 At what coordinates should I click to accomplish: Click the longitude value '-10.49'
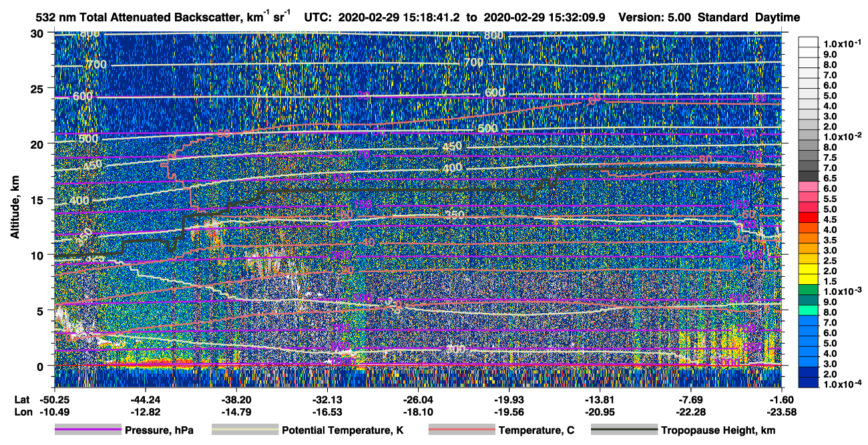coord(55,412)
